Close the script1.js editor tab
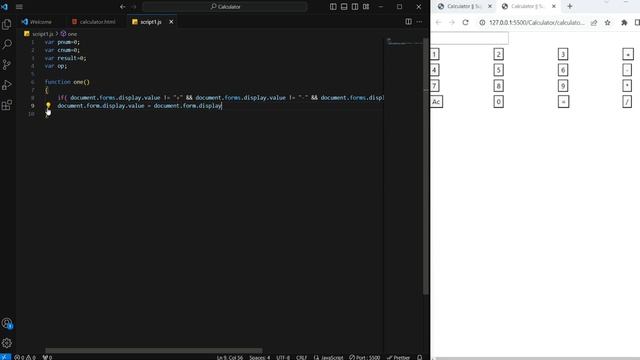This screenshot has height=360, width=640. click(x=171, y=22)
